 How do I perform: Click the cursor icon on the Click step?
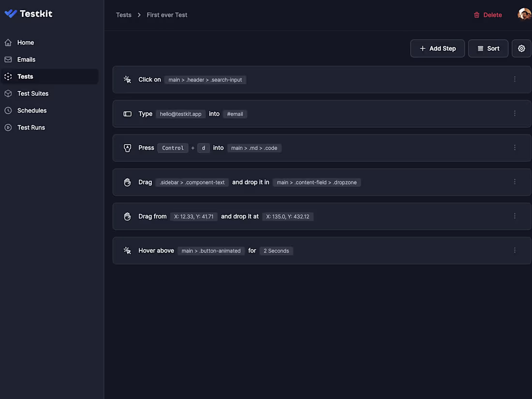click(x=127, y=79)
